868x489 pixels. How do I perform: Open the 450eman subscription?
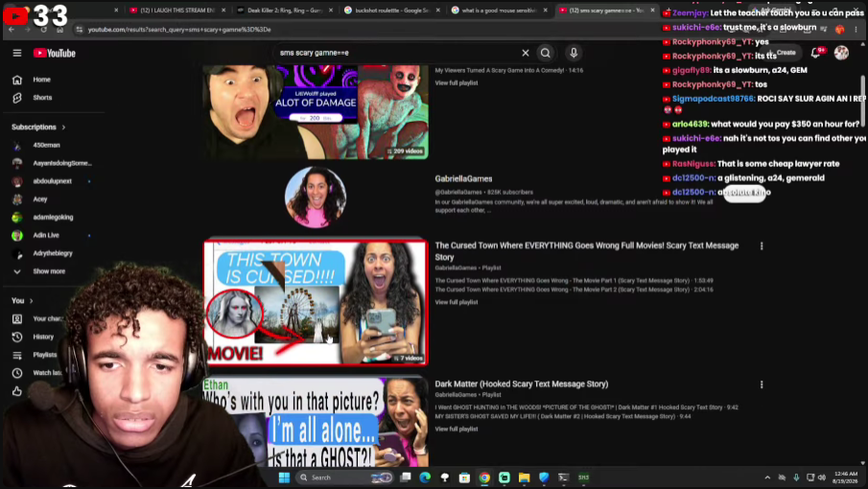[x=46, y=146]
